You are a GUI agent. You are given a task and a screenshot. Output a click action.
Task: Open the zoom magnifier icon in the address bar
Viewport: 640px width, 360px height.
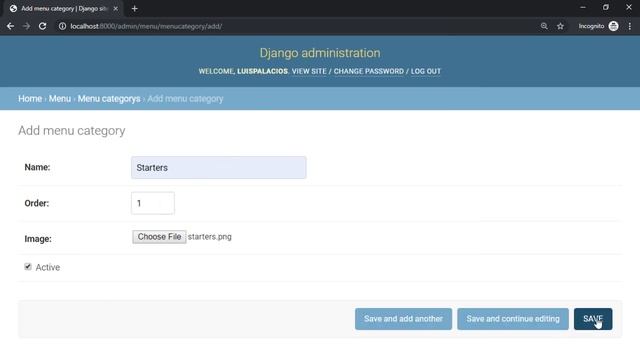click(x=544, y=26)
